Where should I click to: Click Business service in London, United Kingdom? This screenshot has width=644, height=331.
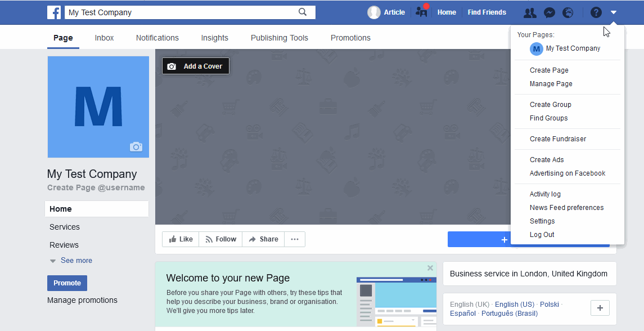529,274
